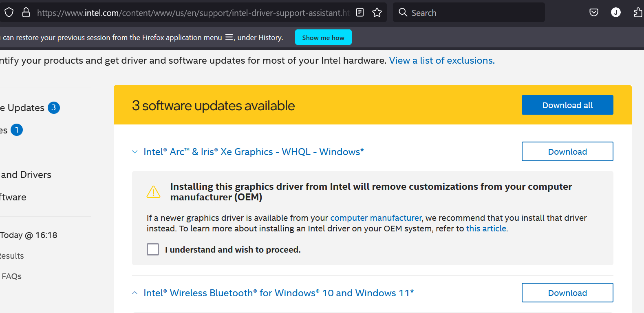Open the Results sidebar link
This screenshot has width=644, height=313.
[12, 256]
